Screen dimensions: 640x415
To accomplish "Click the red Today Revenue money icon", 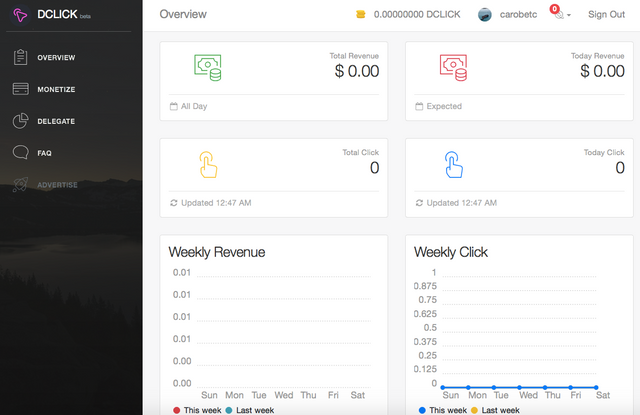I will (453, 67).
